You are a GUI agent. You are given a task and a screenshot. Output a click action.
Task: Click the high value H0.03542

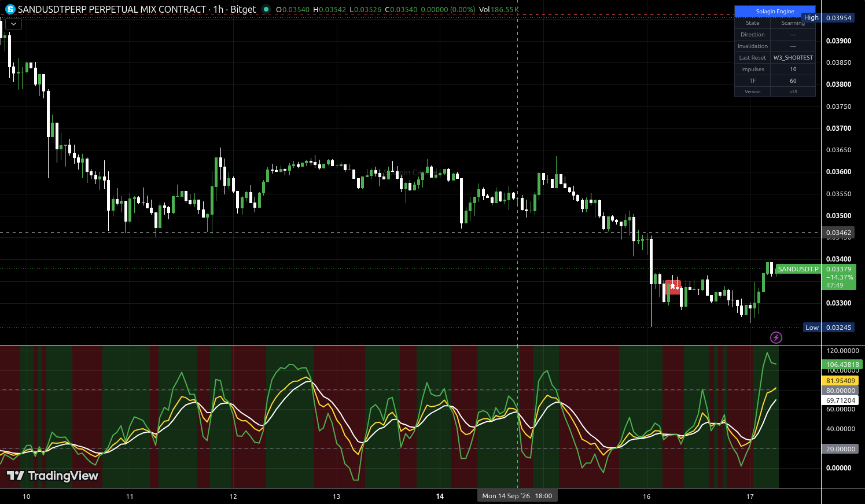(x=329, y=10)
